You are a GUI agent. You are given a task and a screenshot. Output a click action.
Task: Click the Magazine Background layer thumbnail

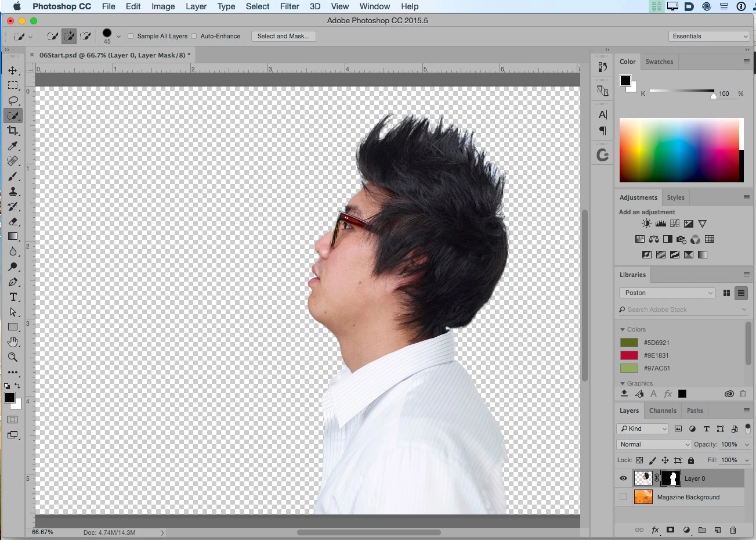pyautogui.click(x=643, y=497)
